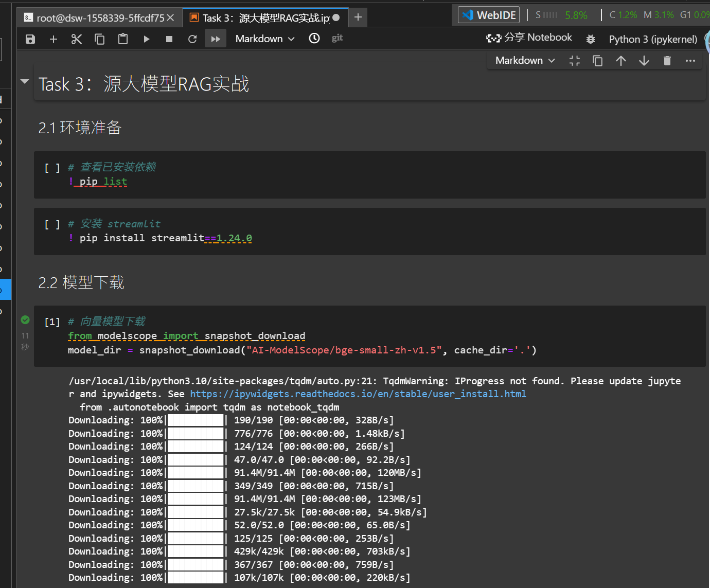Open the main toolbar Markdown cell type dropdown
The height and width of the screenshot is (588, 710).
(265, 39)
